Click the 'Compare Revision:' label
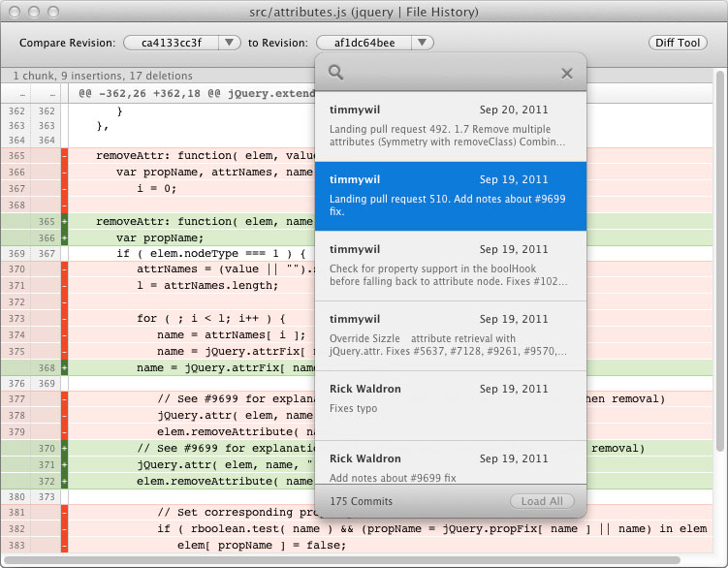The width and height of the screenshot is (728, 568). pos(67,43)
